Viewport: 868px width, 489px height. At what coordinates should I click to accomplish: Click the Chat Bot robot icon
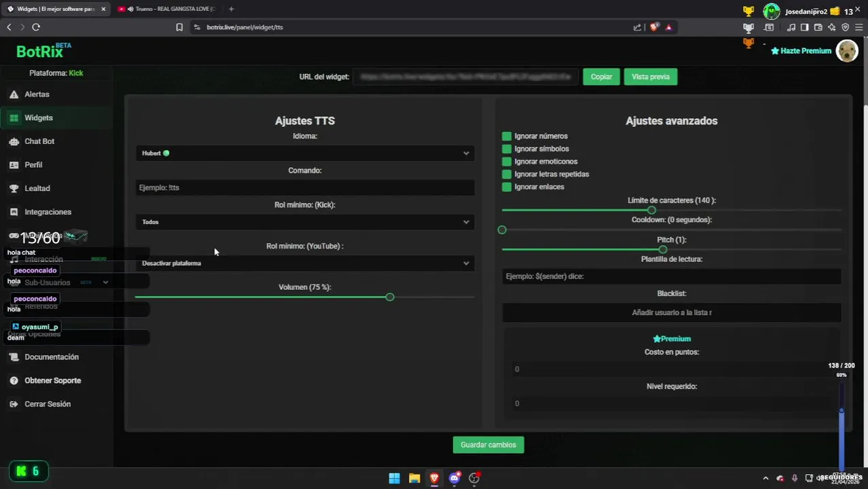[x=14, y=141]
